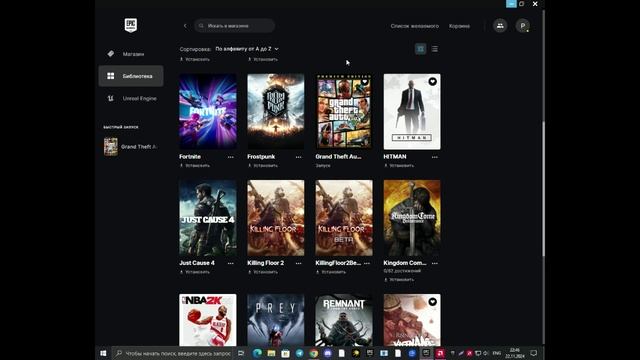Screen dimensions: 640x360
Task: Open Kingdom Come options menu
Action: click(435, 263)
